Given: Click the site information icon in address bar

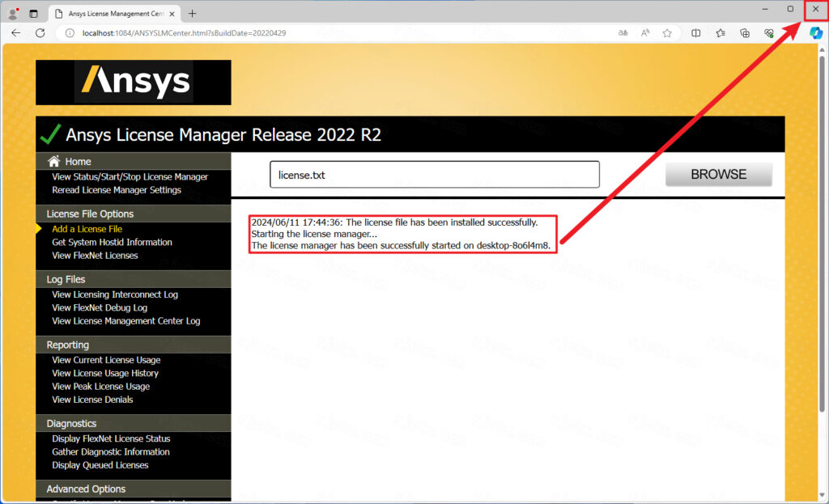Looking at the screenshot, I should coord(70,32).
